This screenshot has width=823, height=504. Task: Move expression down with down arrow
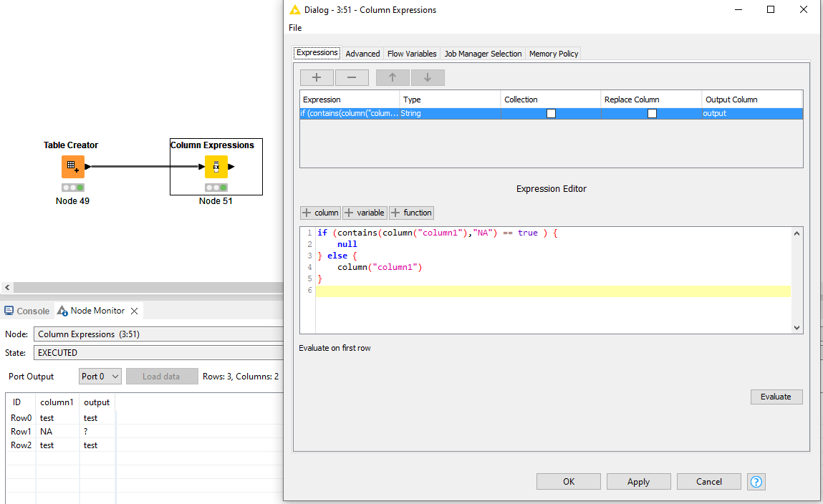428,77
